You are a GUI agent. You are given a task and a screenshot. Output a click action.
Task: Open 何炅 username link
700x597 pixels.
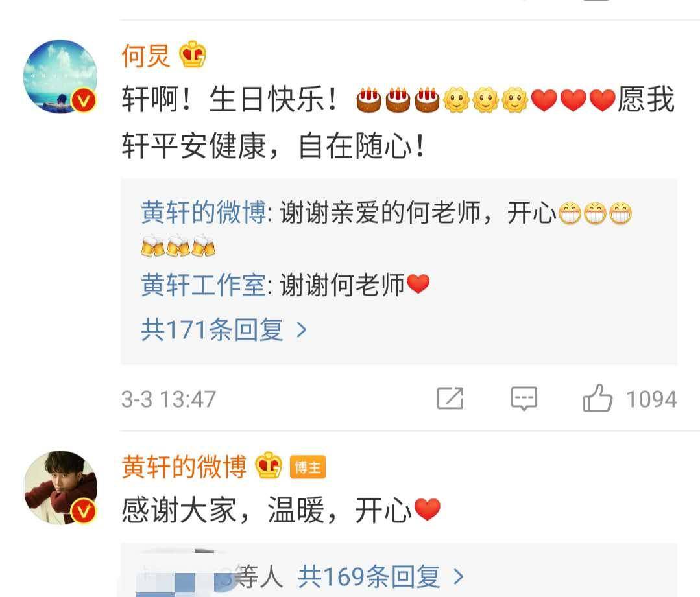tap(146, 56)
